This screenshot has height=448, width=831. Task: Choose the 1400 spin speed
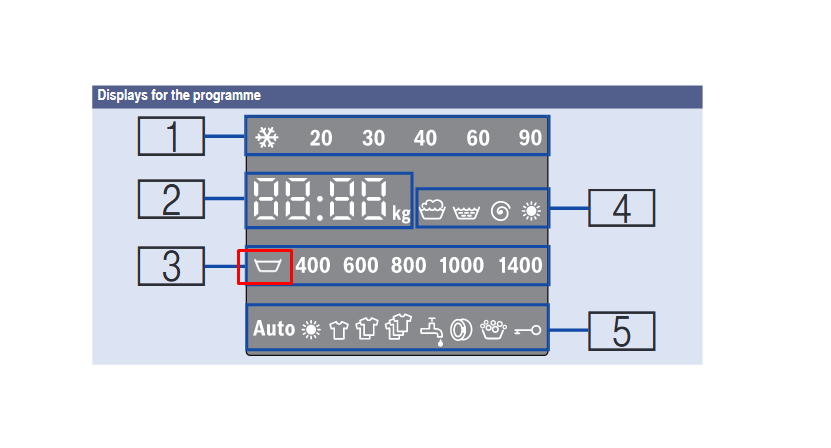(520, 266)
